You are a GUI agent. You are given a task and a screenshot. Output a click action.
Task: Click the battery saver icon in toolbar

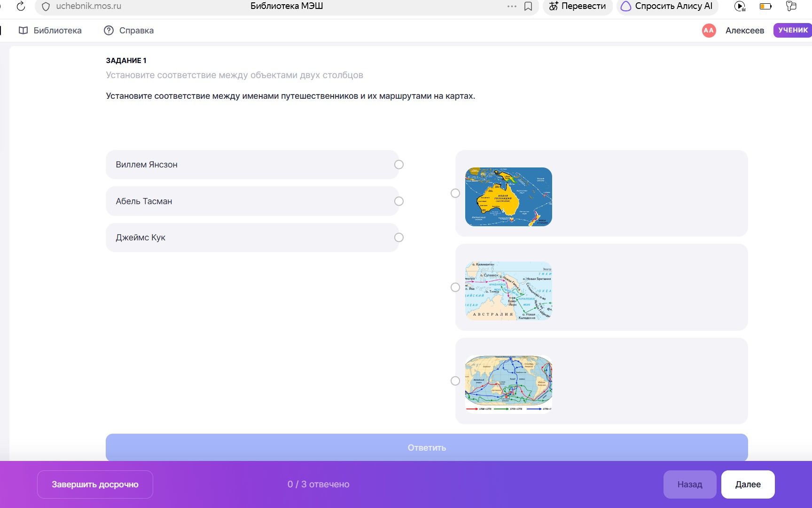(765, 6)
